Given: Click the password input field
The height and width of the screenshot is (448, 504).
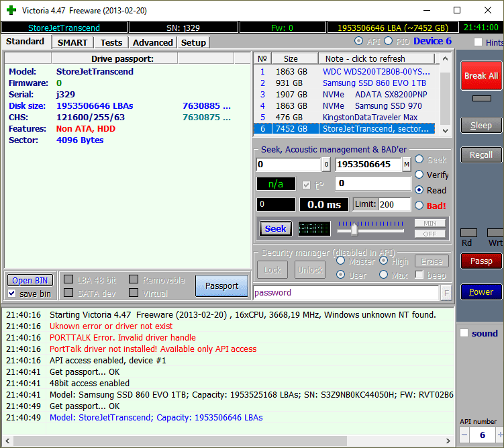Looking at the screenshot, I should 346,293.
